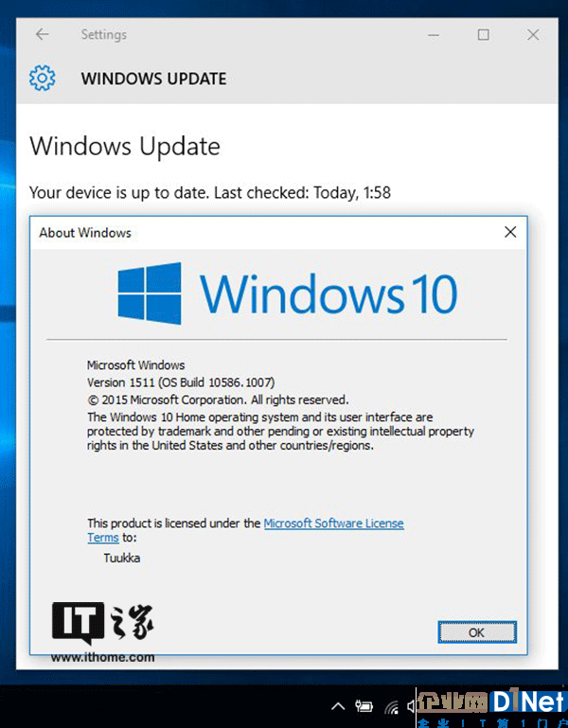Maximize the Settings window

pos(483,35)
